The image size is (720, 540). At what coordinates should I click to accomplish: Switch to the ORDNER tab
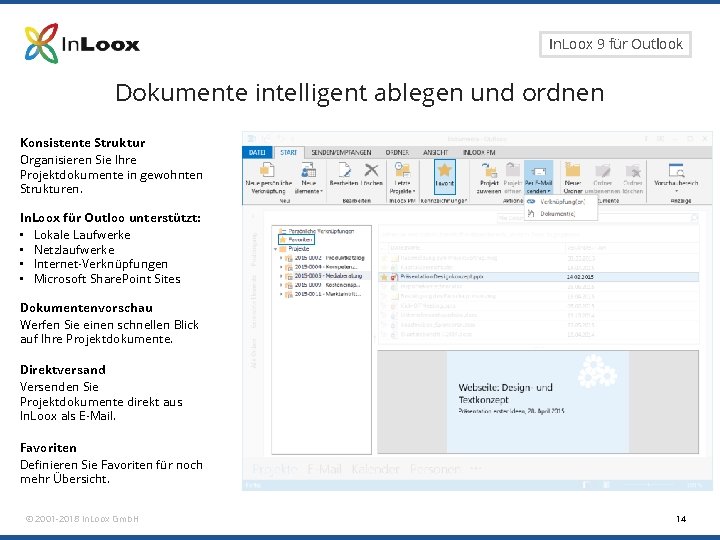tap(397, 152)
